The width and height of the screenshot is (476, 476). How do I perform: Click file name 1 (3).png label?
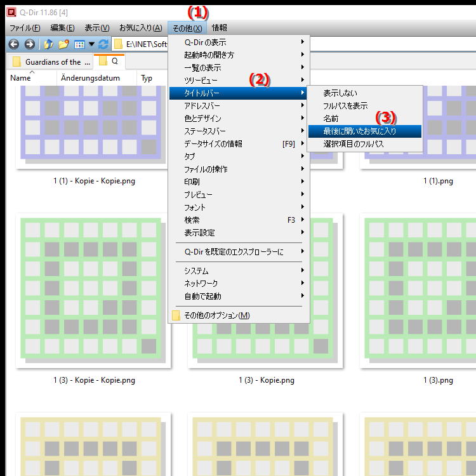pos(438,380)
